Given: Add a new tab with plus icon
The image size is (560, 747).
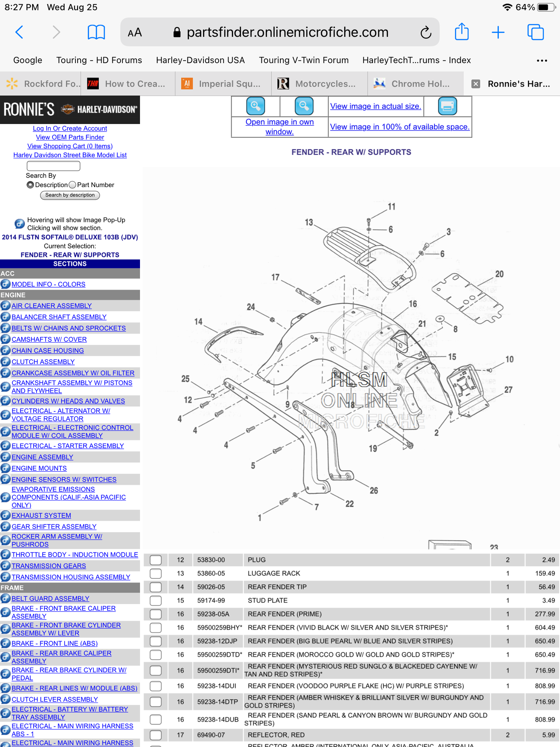Looking at the screenshot, I should pos(498,32).
